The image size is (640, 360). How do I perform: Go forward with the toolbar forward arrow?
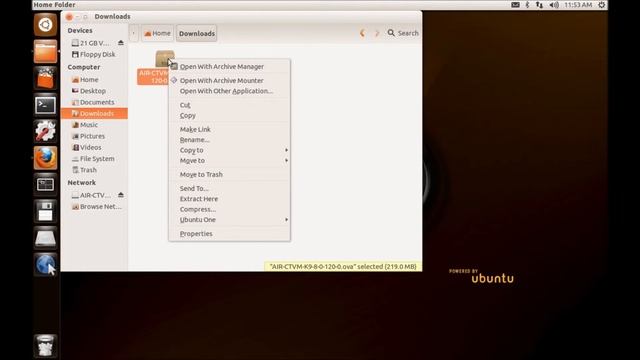[x=377, y=33]
